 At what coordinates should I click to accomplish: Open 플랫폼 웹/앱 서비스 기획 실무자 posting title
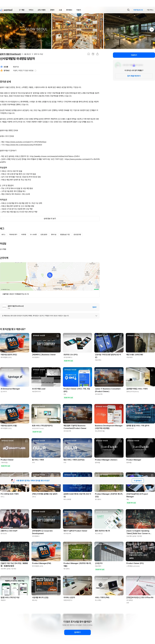(138, 425)
